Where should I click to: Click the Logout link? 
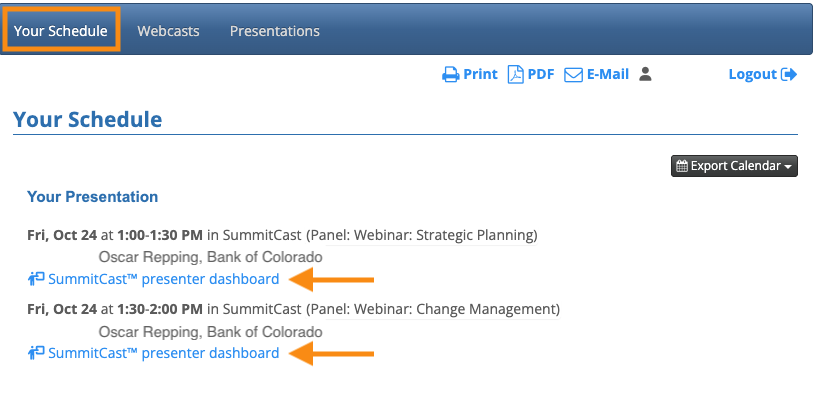point(753,75)
